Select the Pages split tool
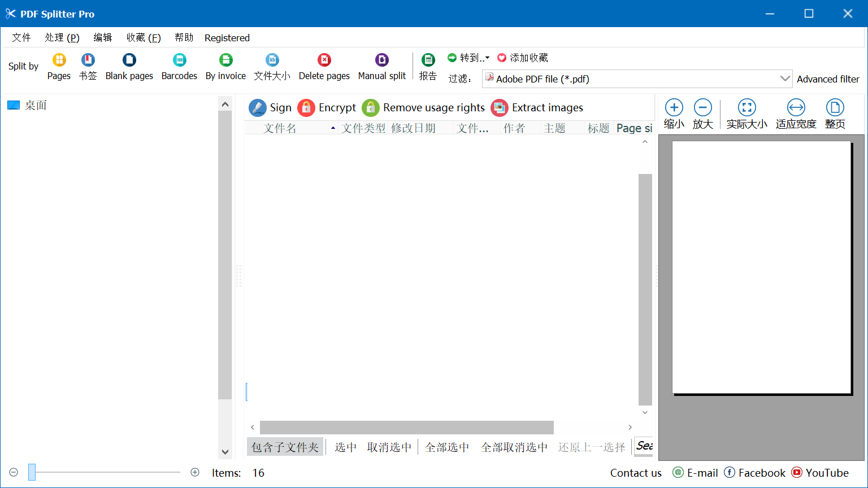 (x=59, y=67)
